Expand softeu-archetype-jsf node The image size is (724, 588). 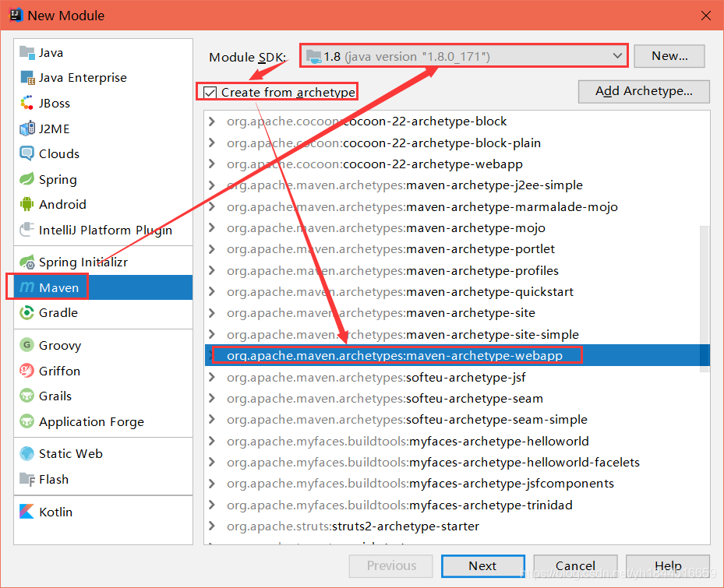(x=212, y=377)
